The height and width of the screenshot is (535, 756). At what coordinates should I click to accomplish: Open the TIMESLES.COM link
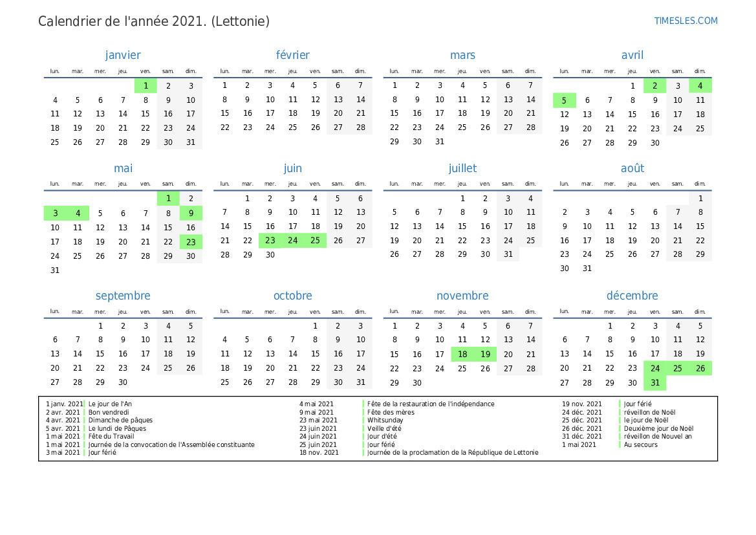click(686, 21)
